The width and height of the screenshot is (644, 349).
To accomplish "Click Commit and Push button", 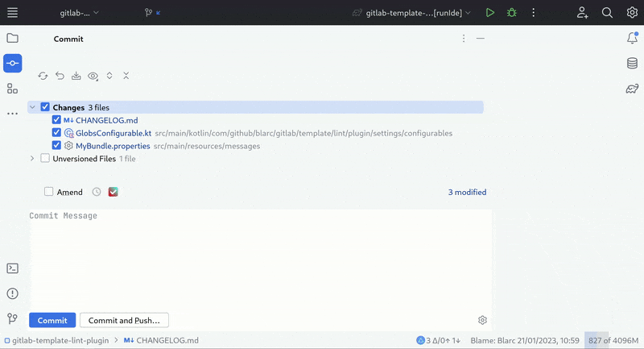I will [x=124, y=320].
